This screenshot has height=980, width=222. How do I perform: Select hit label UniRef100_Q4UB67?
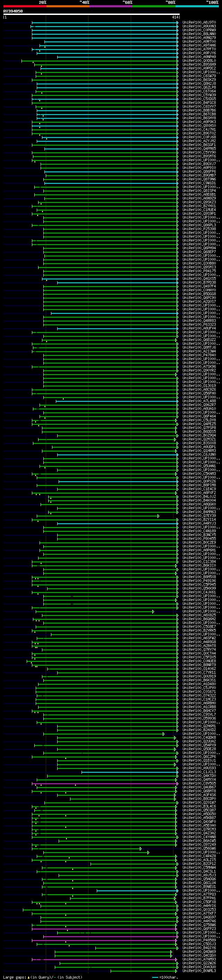click(199, 787)
